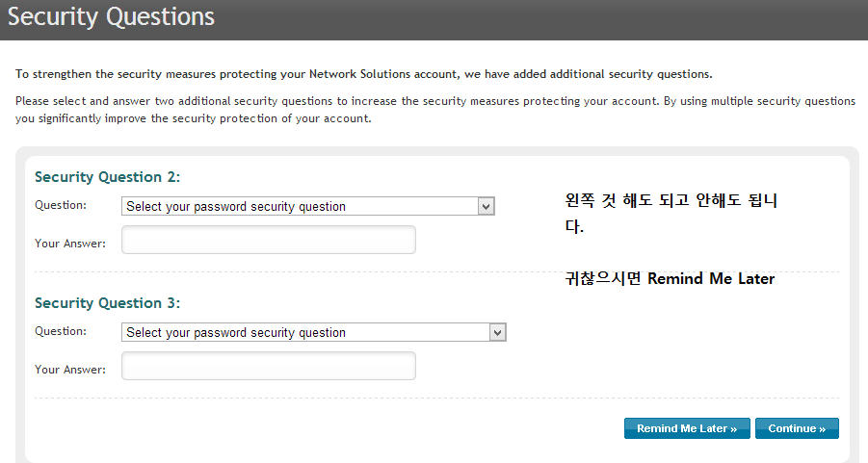Click the Security Questions page title

112,17
